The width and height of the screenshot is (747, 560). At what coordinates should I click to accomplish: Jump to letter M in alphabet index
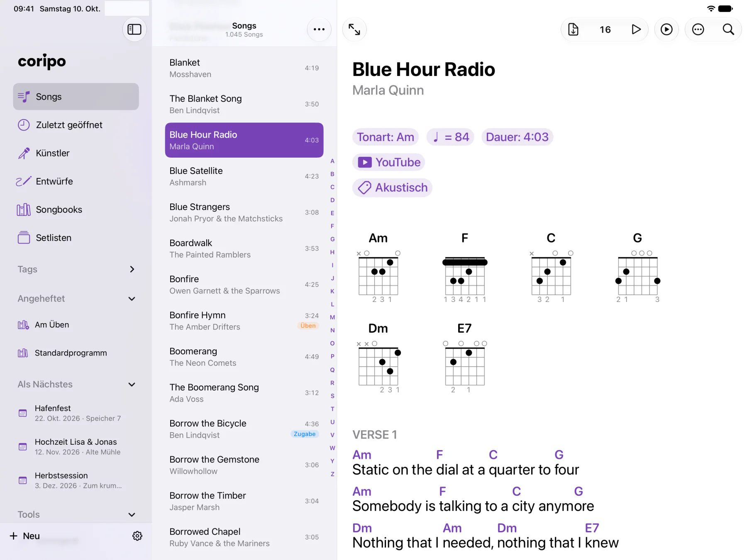(x=332, y=317)
